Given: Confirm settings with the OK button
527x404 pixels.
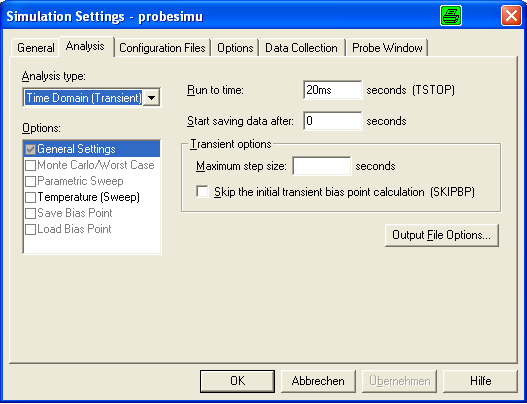Looking at the screenshot, I should [237, 381].
